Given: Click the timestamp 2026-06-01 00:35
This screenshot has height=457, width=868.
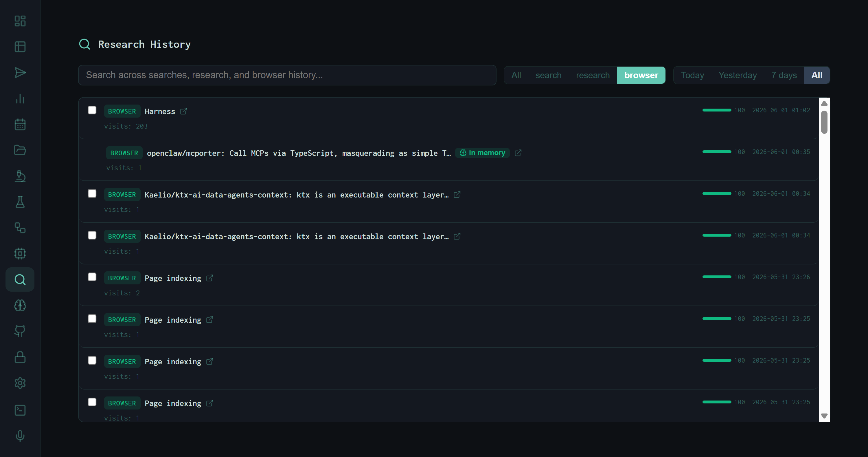Looking at the screenshot, I should [781, 152].
